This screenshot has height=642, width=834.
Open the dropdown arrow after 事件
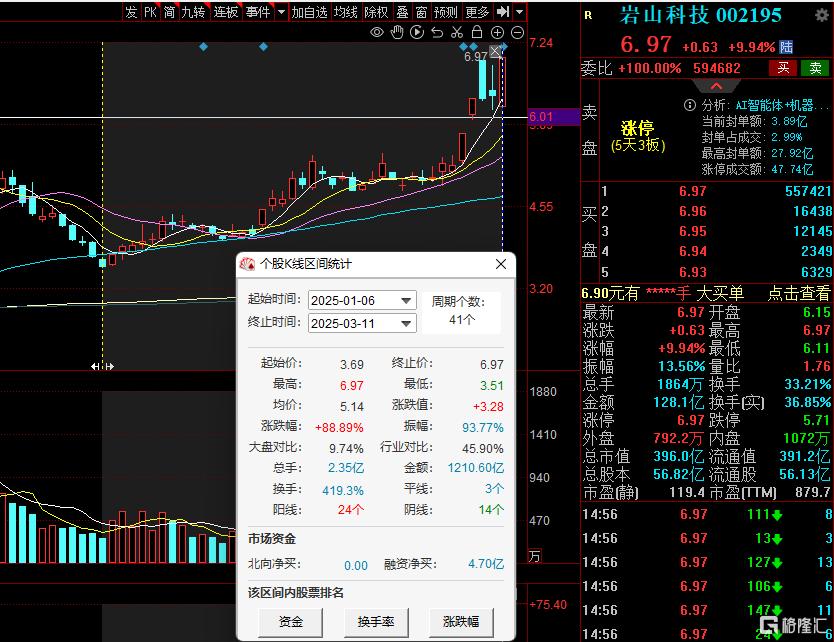[x=281, y=12]
